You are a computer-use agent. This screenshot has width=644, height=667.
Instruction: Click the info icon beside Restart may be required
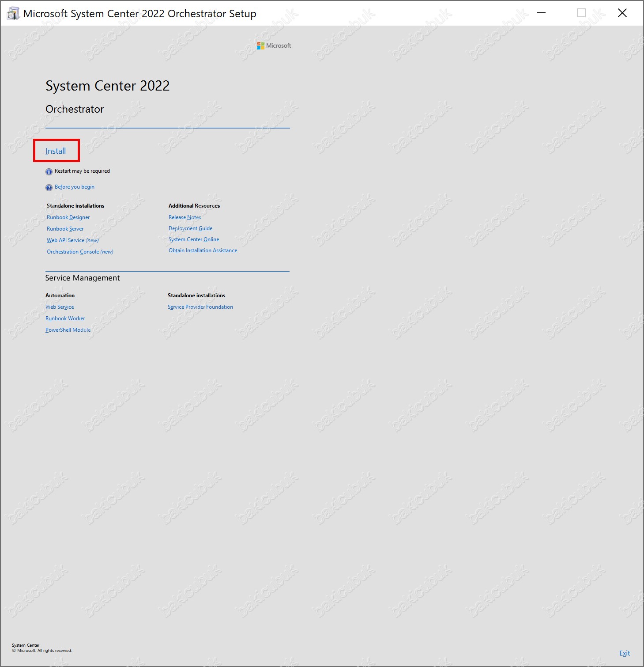(x=49, y=171)
